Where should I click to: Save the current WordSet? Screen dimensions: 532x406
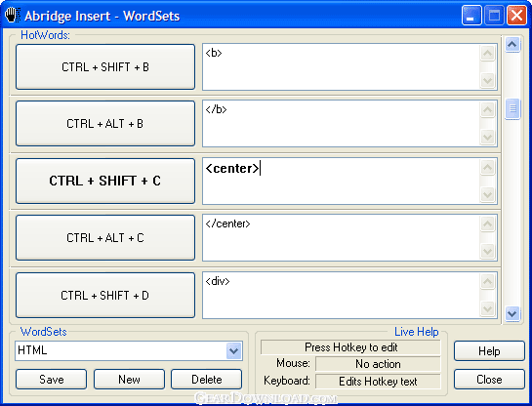pos(51,380)
